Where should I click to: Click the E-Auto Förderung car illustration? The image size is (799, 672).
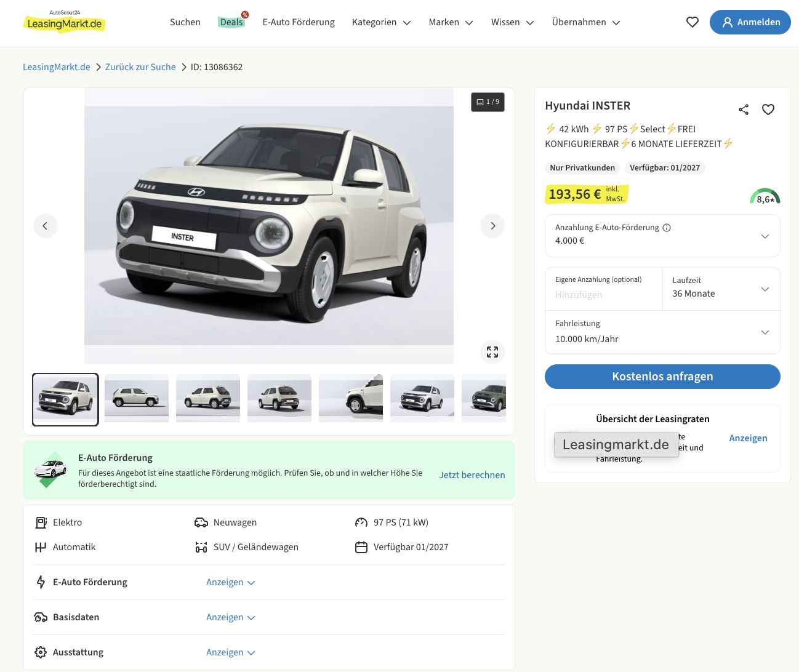coord(50,470)
